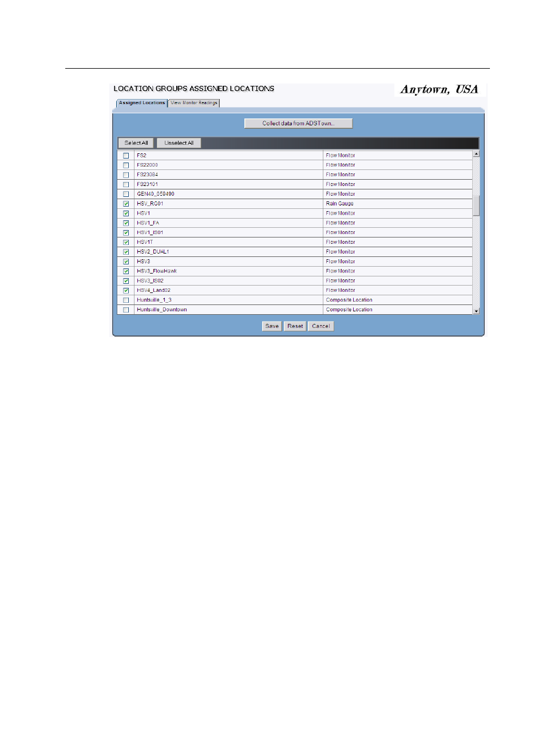The height and width of the screenshot is (756, 546).
Task: Disable the HSV1_FA checkbox
Action: [126, 223]
